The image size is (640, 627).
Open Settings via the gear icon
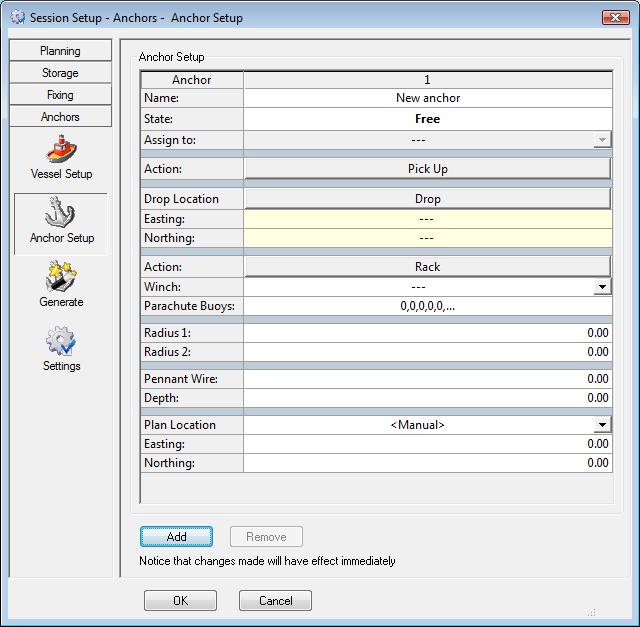click(x=61, y=342)
